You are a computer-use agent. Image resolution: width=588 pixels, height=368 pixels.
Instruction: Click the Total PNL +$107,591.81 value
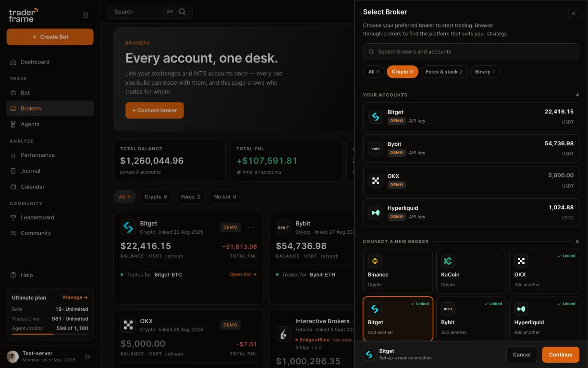pos(267,161)
